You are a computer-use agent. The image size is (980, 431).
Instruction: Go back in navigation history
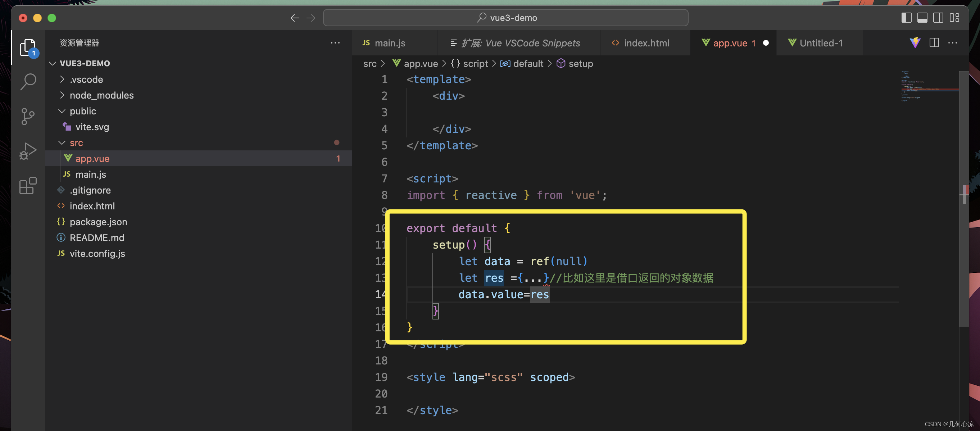pos(295,18)
